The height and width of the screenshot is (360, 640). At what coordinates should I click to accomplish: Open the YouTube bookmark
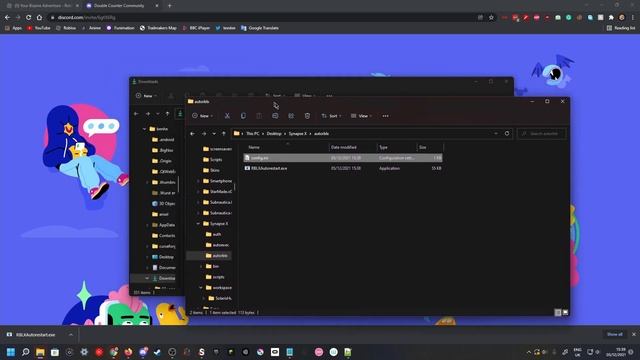click(x=38, y=28)
